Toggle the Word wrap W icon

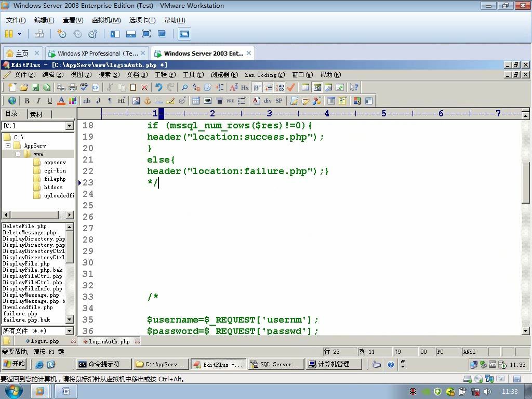pos(257,87)
